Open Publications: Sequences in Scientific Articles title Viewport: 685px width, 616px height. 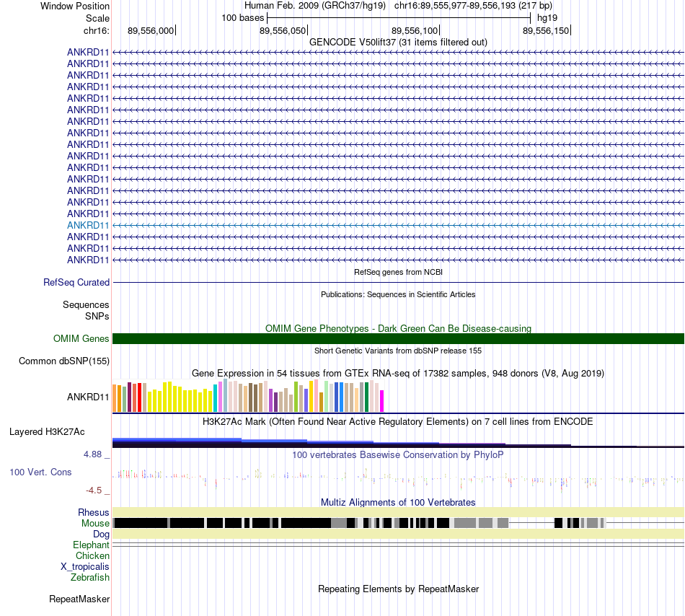pos(398,294)
